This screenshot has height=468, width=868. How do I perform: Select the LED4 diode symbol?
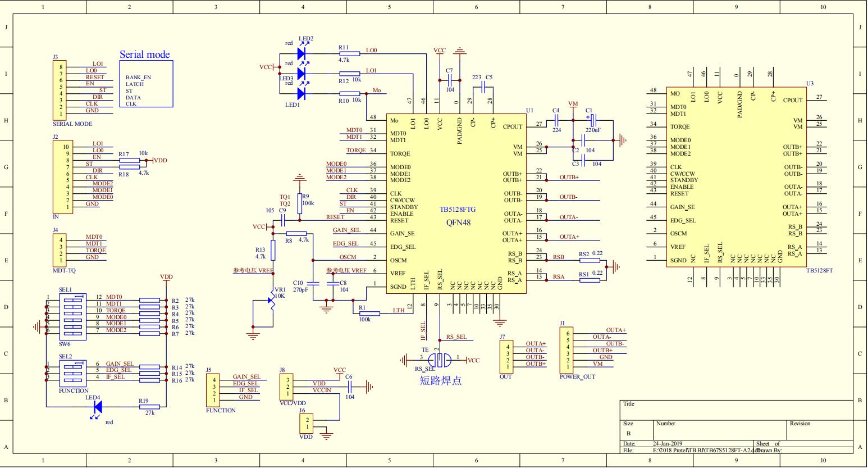[97, 407]
